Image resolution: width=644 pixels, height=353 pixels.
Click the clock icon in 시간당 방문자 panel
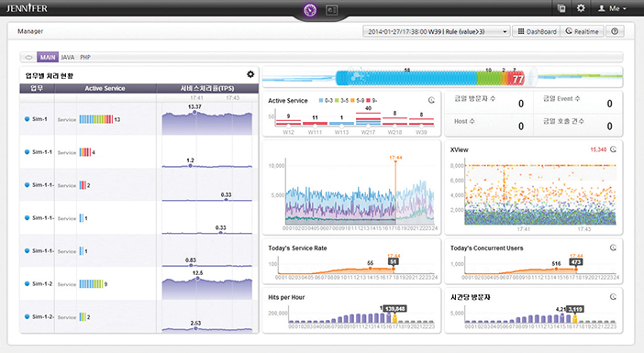click(x=613, y=297)
